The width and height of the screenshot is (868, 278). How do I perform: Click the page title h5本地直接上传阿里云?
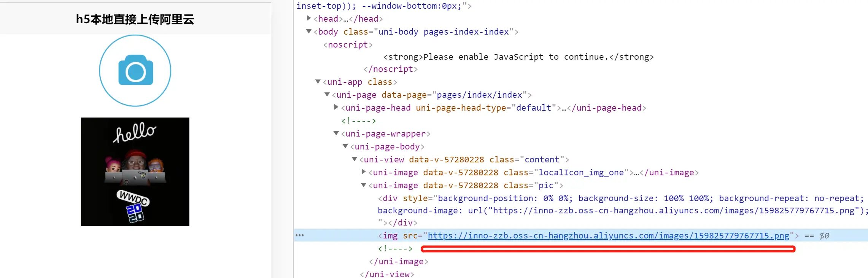click(135, 19)
